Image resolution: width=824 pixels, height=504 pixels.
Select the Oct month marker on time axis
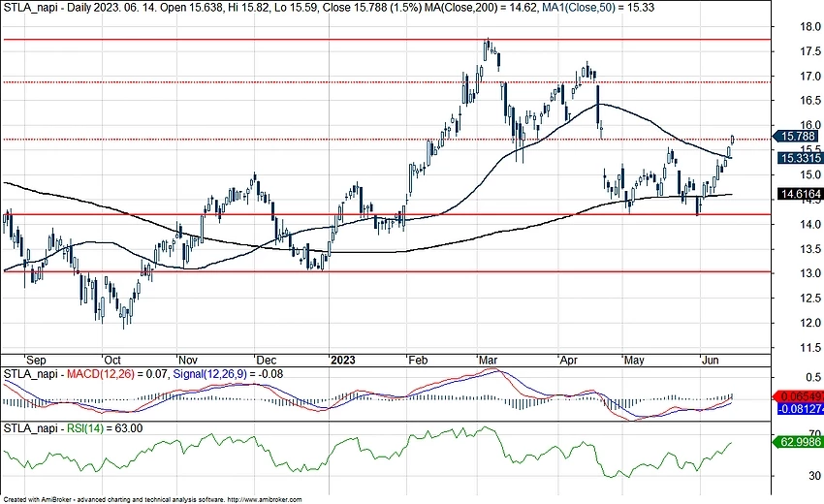tap(113, 358)
